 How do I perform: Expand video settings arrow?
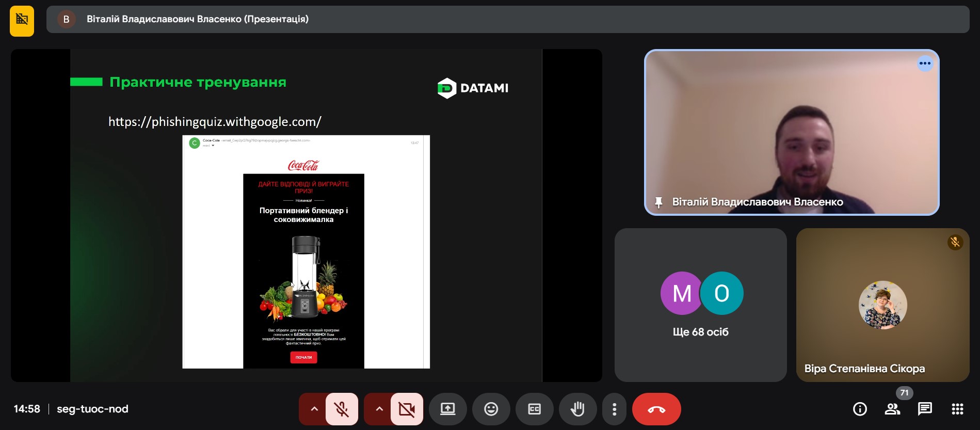coord(379,409)
